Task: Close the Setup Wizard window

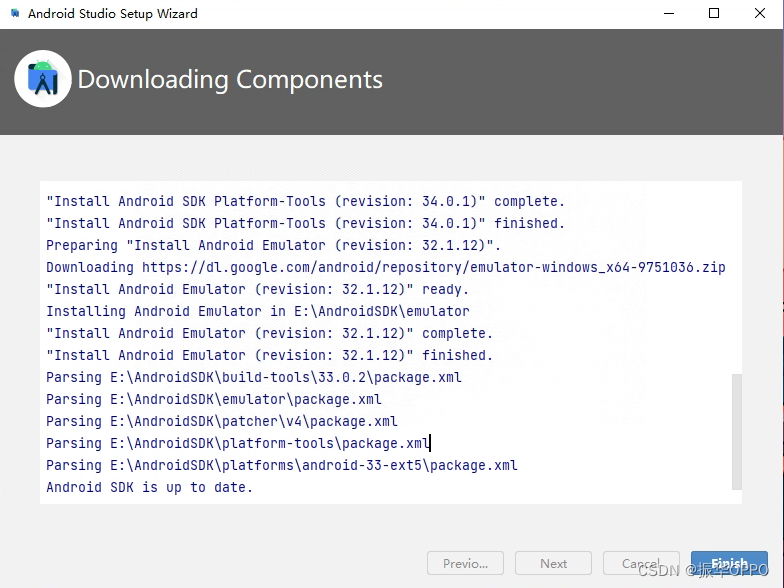Action: pyautogui.click(x=760, y=14)
